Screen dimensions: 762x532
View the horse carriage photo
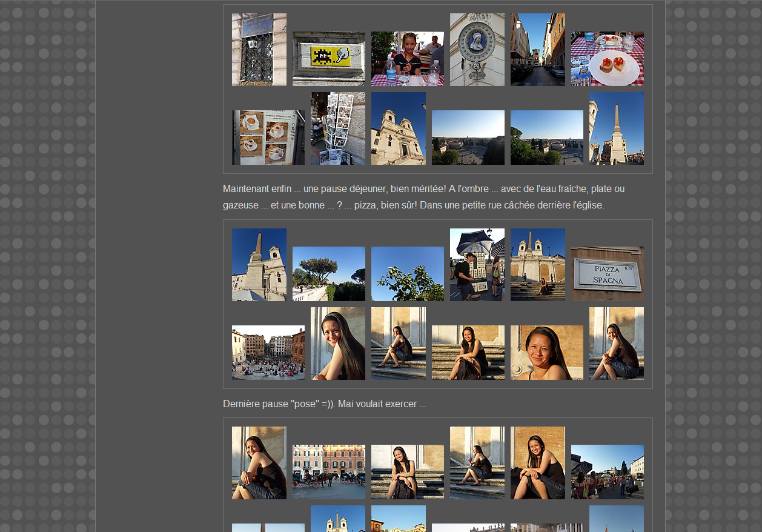tap(328, 472)
